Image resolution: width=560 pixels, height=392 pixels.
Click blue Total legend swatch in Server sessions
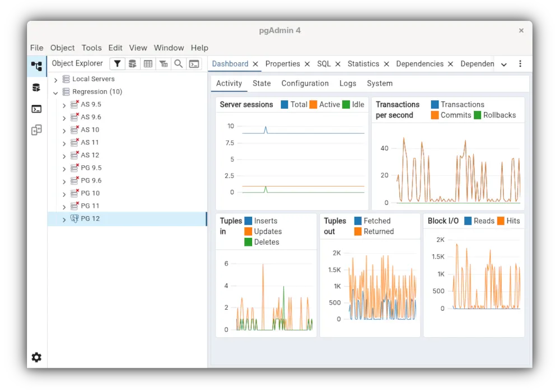[284, 105]
